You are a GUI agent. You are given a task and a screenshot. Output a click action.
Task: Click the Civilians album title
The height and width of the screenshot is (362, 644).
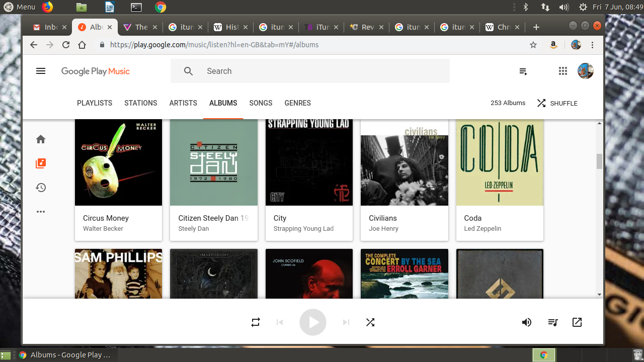click(x=383, y=218)
